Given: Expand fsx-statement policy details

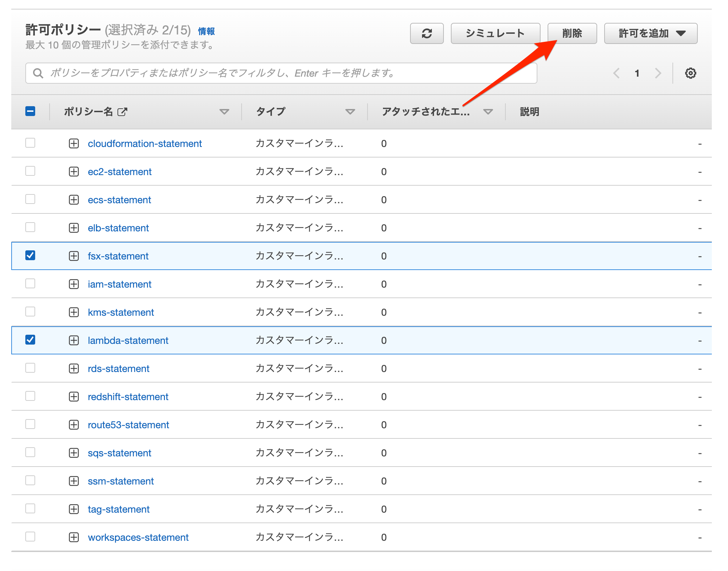Looking at the screenshot, I should point(74,256).
